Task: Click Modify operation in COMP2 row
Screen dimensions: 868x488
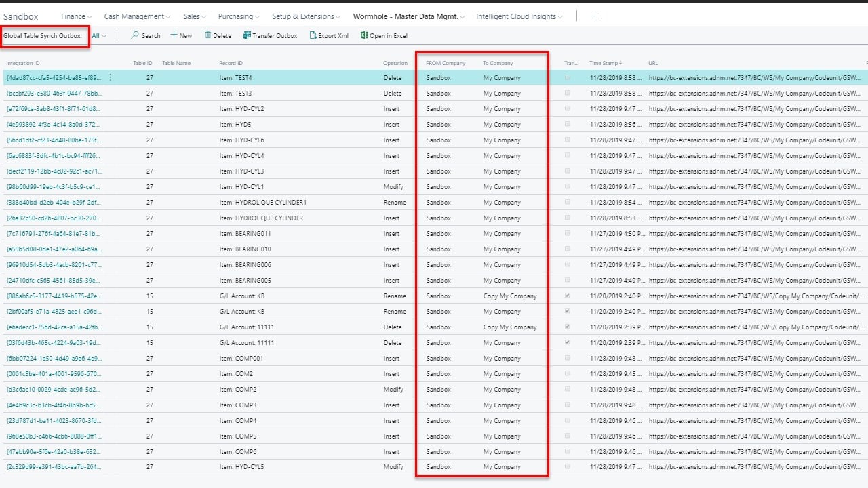Action: pos(393,390)
